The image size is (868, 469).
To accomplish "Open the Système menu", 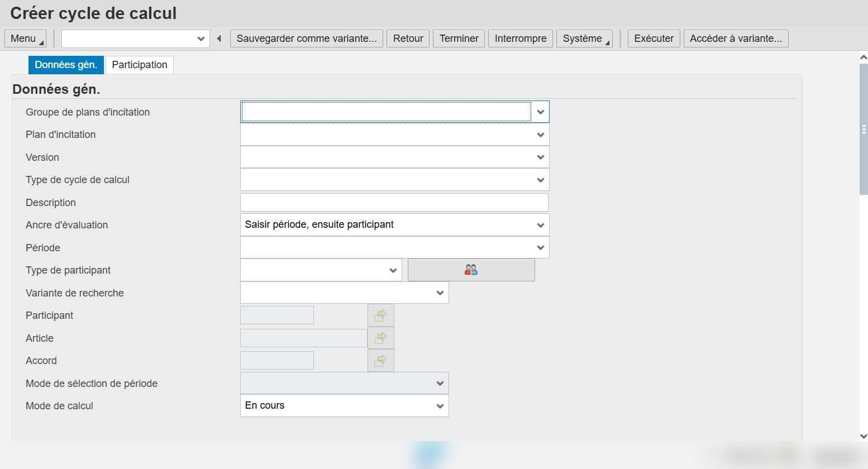I will coord(584,39).
